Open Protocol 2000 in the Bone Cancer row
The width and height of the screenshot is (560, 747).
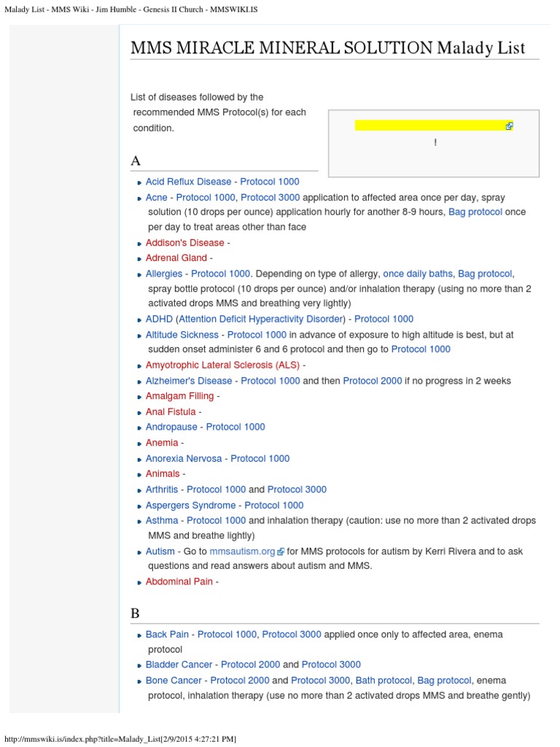[240, 681]
